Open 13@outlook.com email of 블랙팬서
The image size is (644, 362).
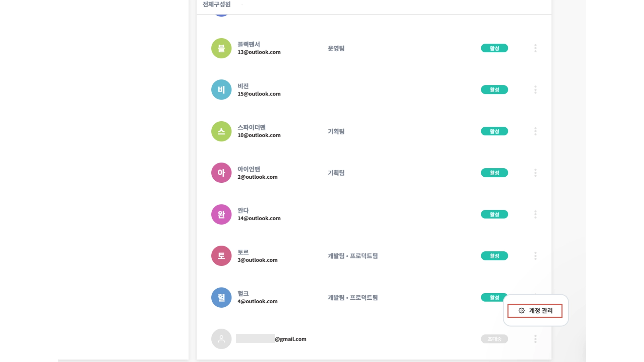click(x=259, y=52)
